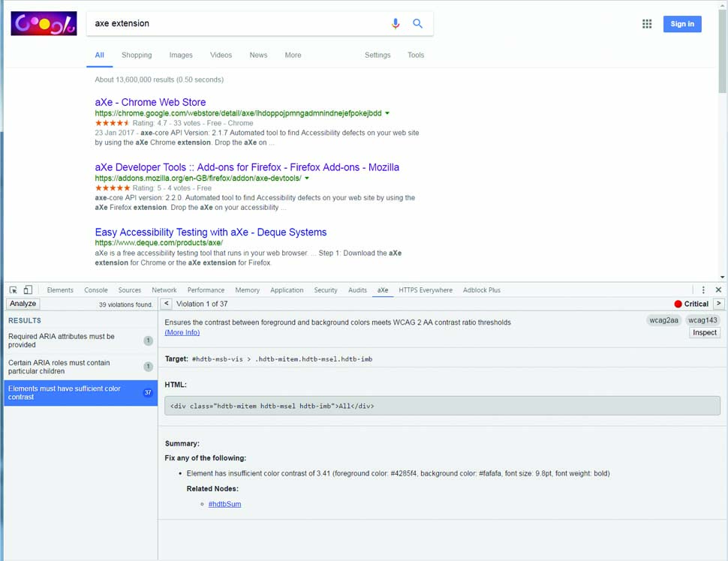Open the Memory DevTools tab
Image resolution: width=728 pixels, height=561 pixels.
click(x=247, y=290)
